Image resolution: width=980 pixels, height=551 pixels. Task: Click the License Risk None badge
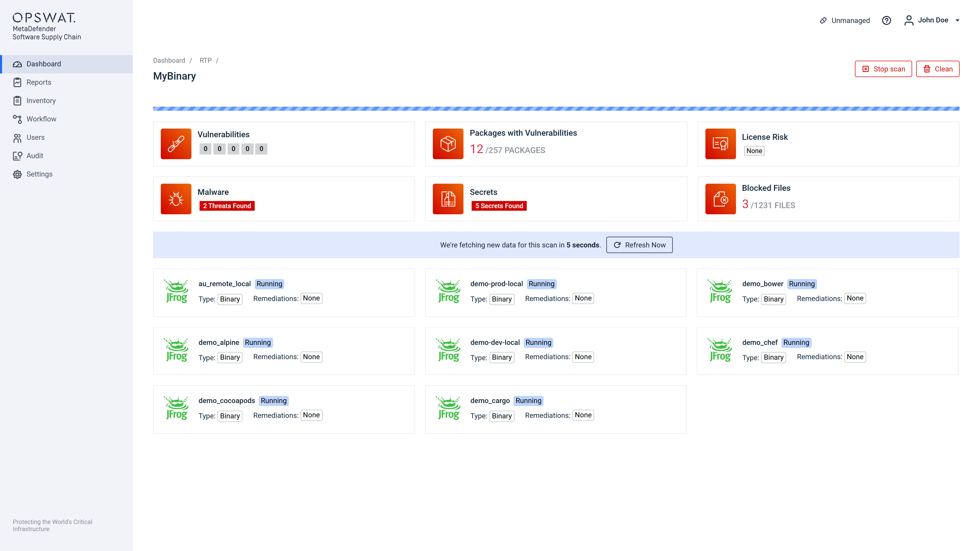click(x=754, y=151)
